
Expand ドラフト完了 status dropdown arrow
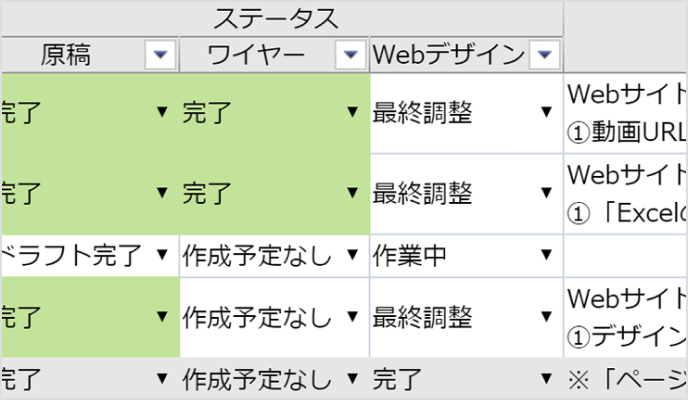pos(162,256)
